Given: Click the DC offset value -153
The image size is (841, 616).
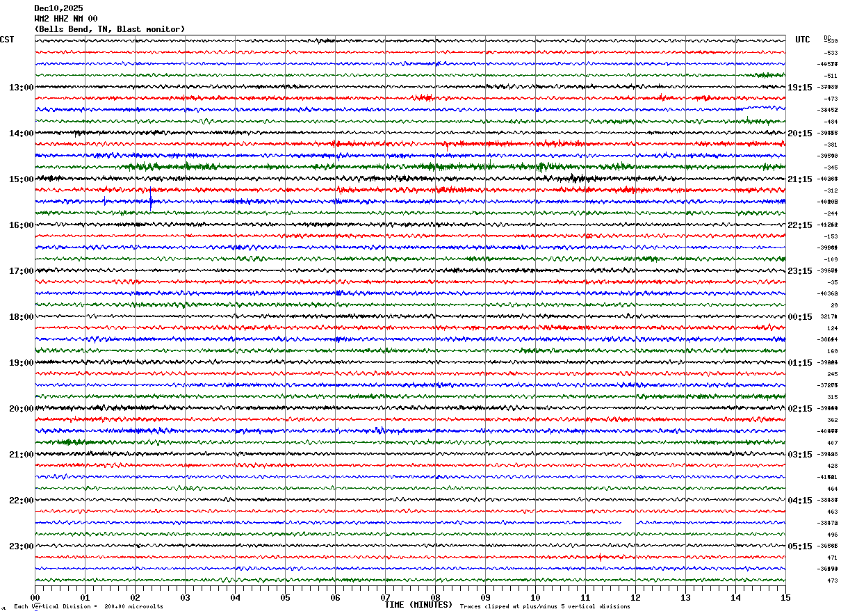Looking at the screenshot, I should (831, 236).
